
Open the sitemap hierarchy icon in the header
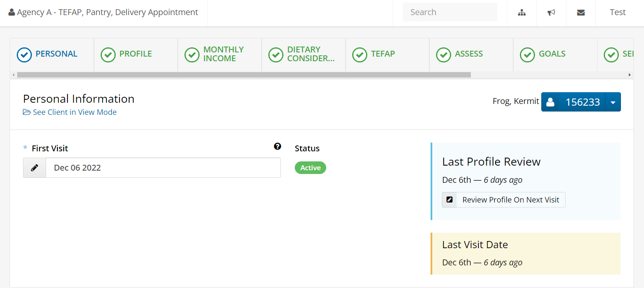pyautogui.click(x=521, y=12)
